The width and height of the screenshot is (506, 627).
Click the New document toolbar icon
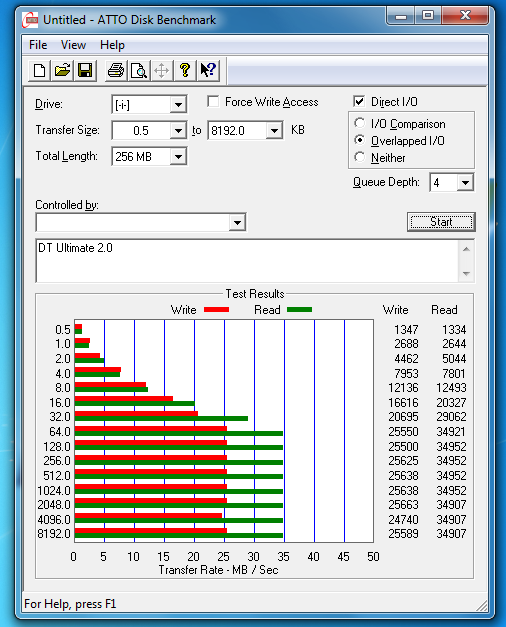40,71
